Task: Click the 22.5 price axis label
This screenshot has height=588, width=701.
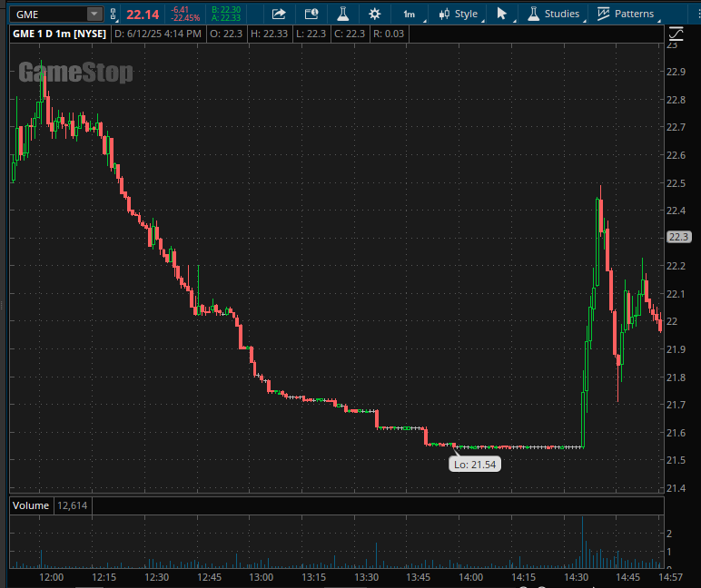Action: click(676, 183)
